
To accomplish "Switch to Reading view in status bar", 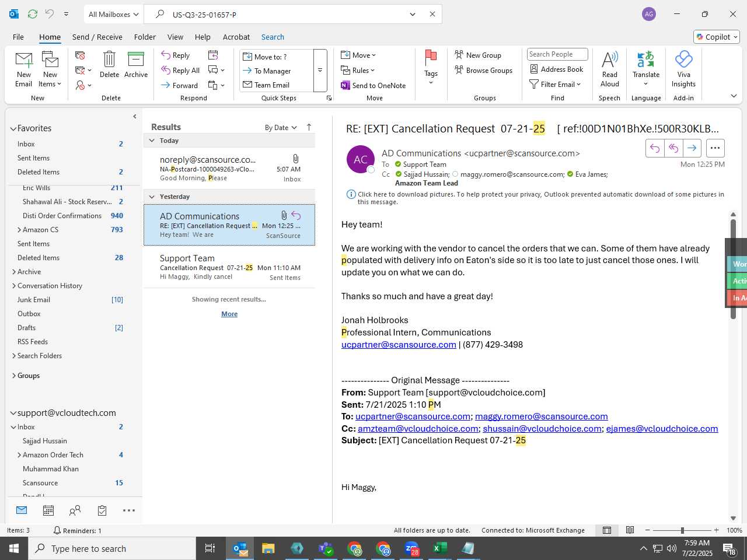I will tap(630, 530).
